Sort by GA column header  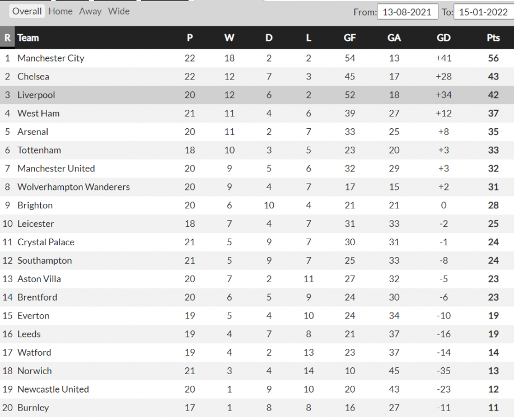point(394,38)
